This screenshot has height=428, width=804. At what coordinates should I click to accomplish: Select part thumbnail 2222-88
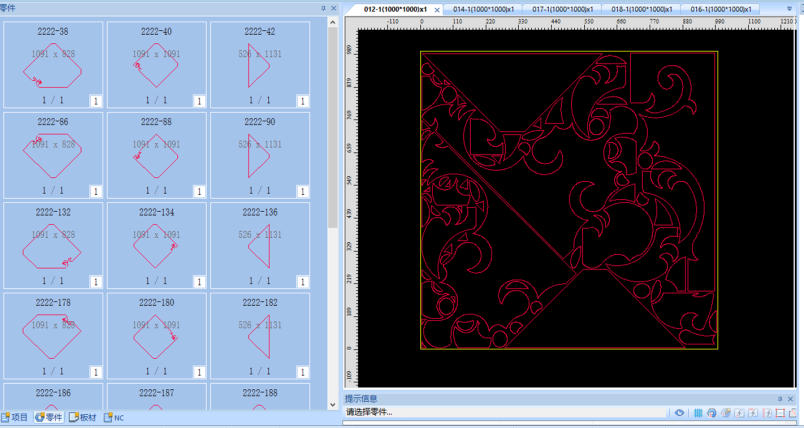156,155
